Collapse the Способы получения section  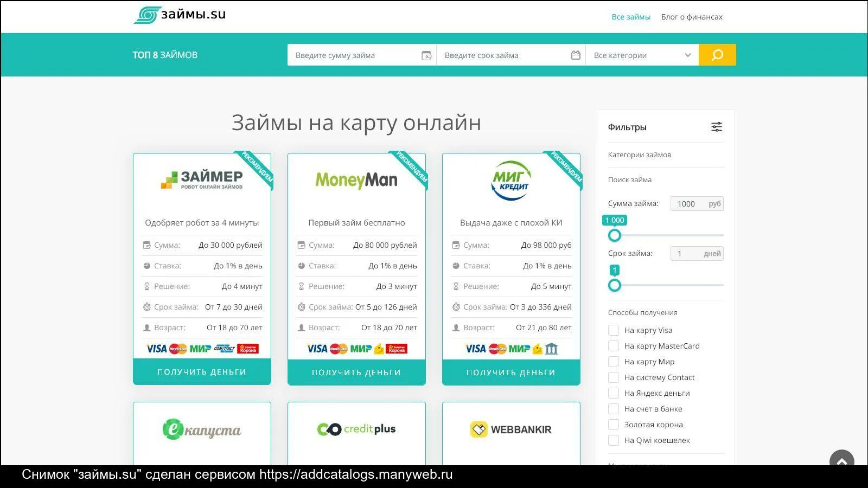643,312
